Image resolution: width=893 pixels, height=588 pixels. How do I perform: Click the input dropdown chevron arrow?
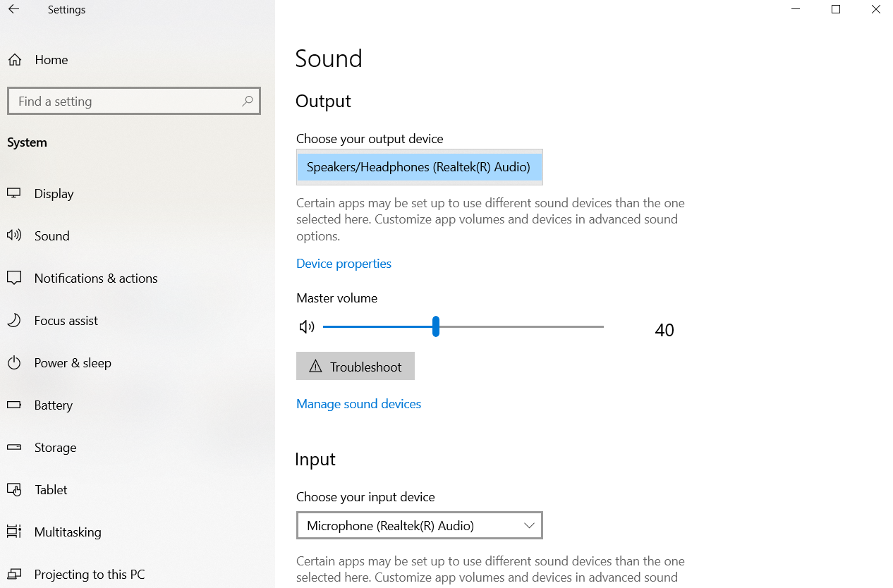530,526
